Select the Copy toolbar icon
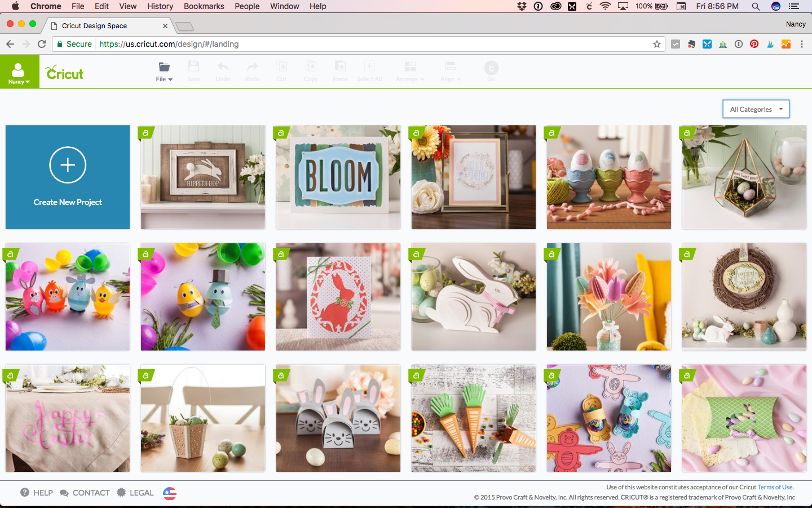The width and height of the screenshot is (812, 508). point(311,71)
